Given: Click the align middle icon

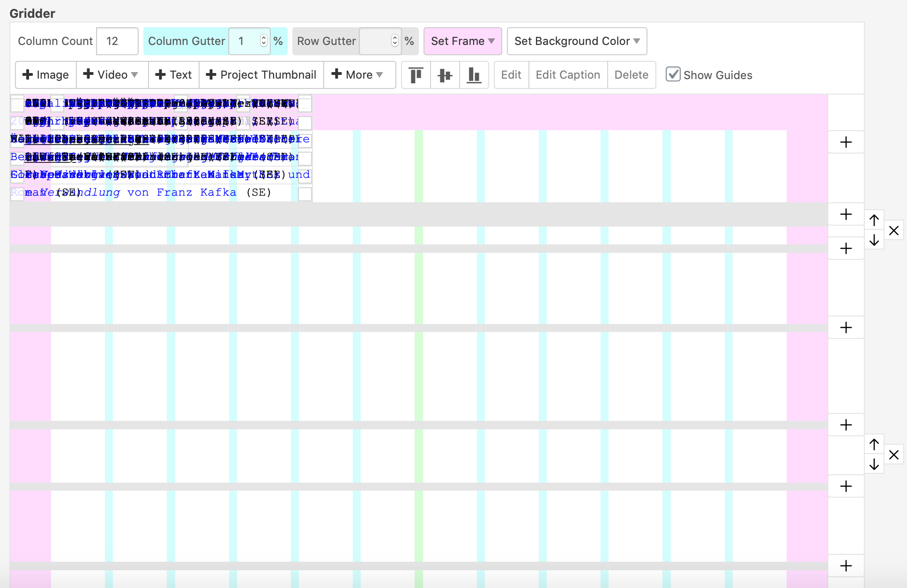Looking at the screenshot, I should 445,75.
